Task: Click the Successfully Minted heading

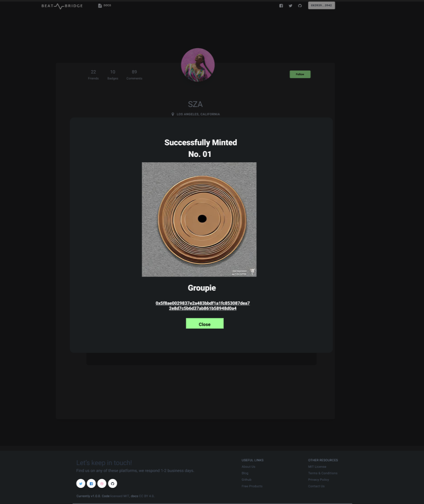Action: point(201,142)
